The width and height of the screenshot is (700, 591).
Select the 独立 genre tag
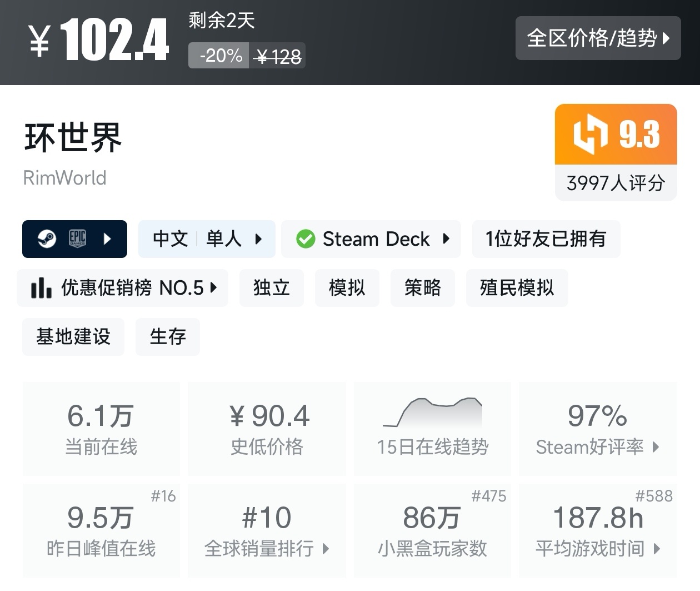272,288
